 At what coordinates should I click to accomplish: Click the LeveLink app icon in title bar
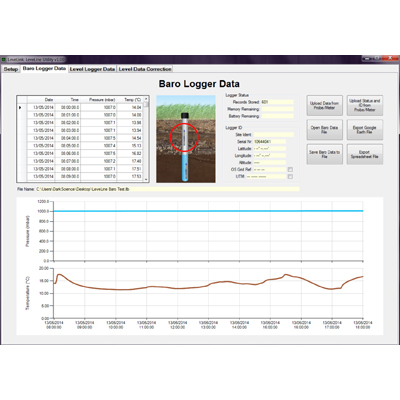pyautogui.click(x=4, y=59)
